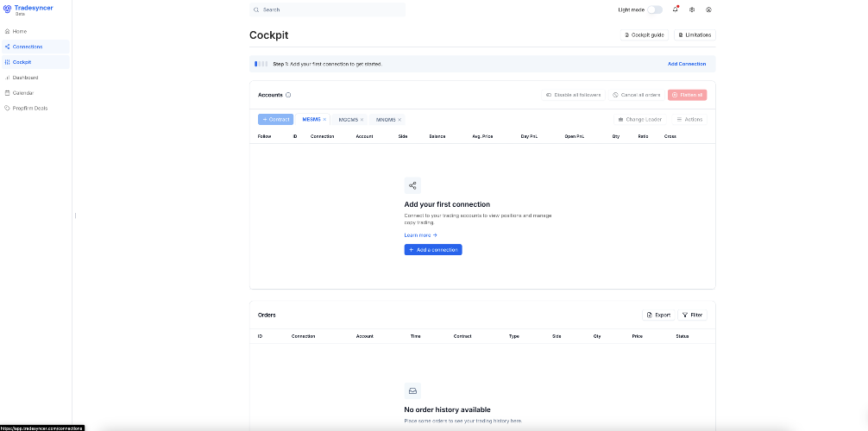
Task: Open the Limitations page
Action: [695, 34]
